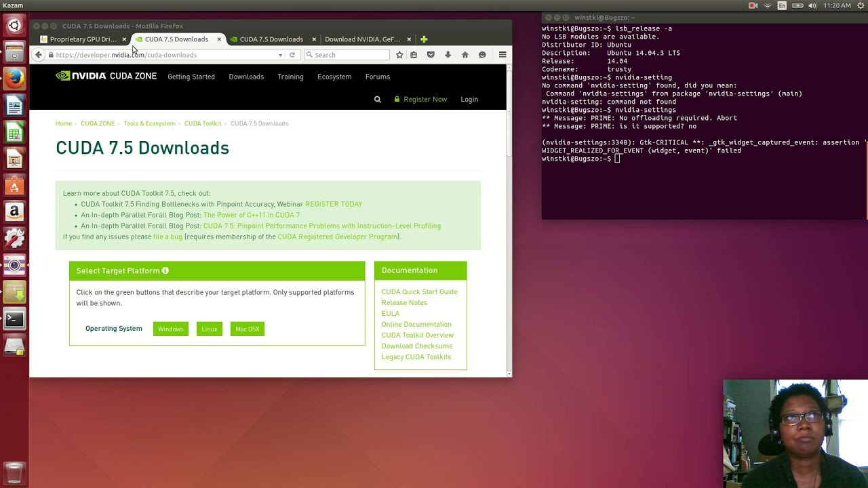Screen dimensions: 868x488
Task: Open Getting Started in the NVIDIA navigation
Action: tap(191, 77)
